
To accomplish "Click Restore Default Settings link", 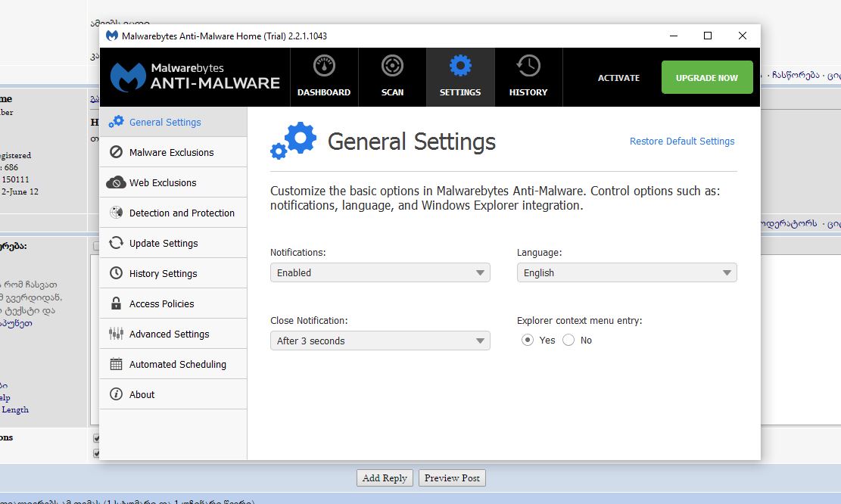I will [x=682, y=141].
